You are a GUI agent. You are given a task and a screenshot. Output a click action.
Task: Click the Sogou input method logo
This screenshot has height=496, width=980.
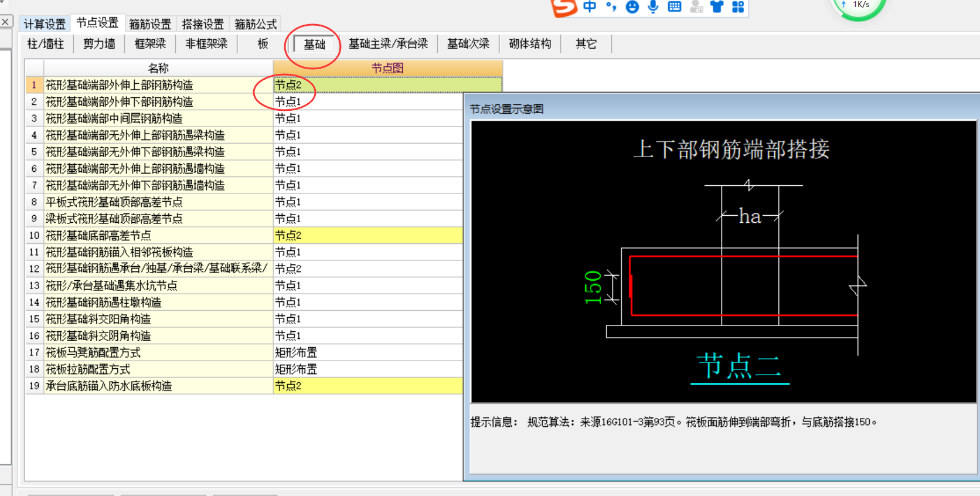pos(564,8)
